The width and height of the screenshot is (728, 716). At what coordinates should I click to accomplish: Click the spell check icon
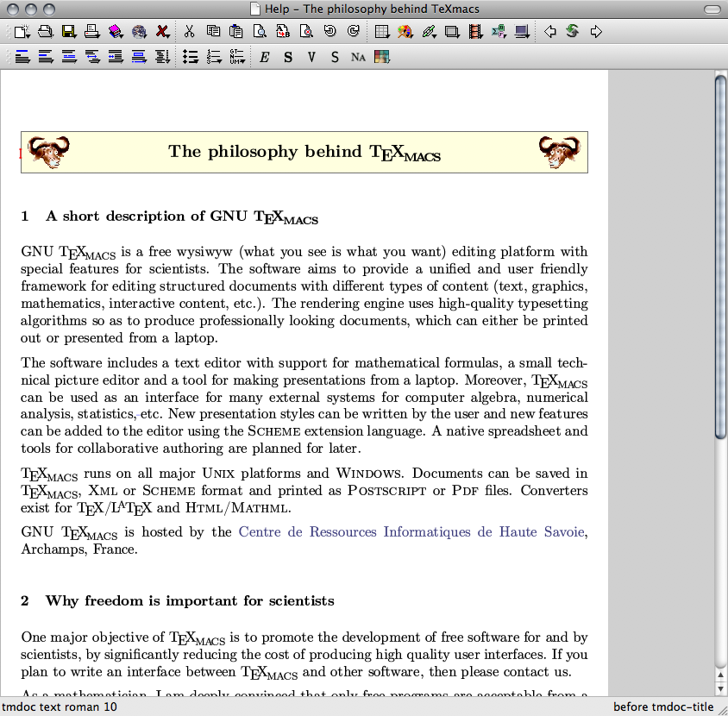pos(306,32)
